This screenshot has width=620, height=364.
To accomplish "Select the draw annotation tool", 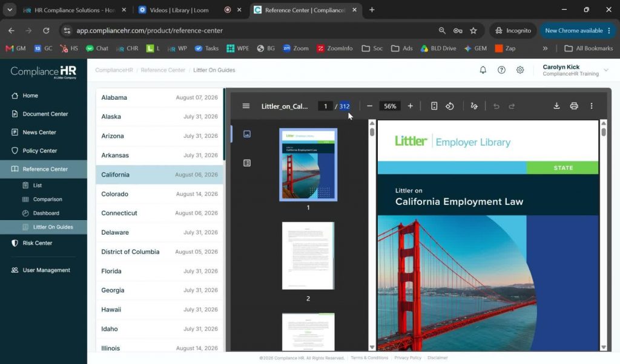I will (473, 106).
